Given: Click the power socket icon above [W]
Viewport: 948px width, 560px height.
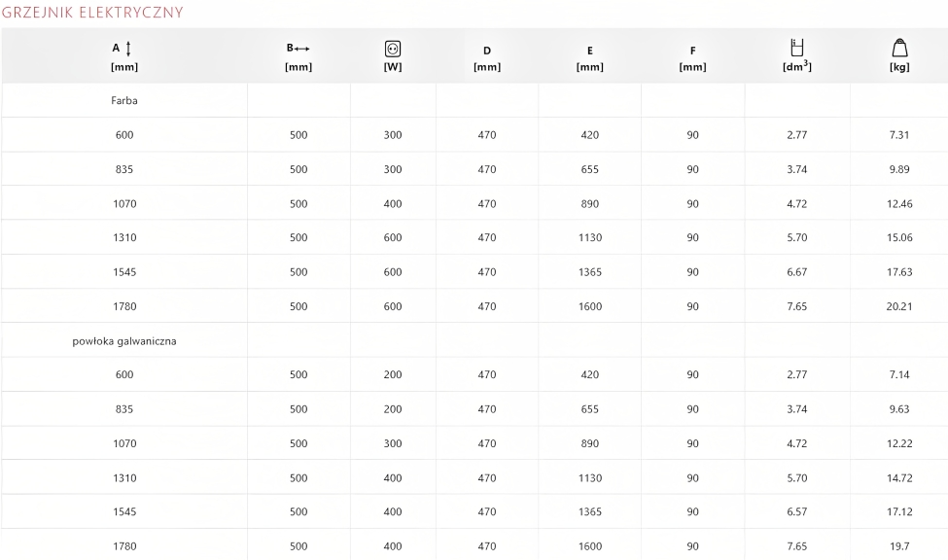Looking at the screenshot, I should click(393, 47).
